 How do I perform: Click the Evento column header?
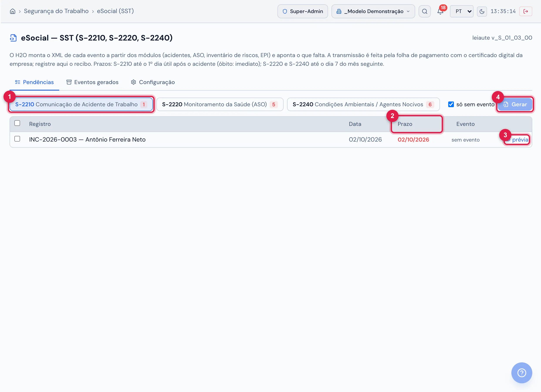(x=465, y=124)
